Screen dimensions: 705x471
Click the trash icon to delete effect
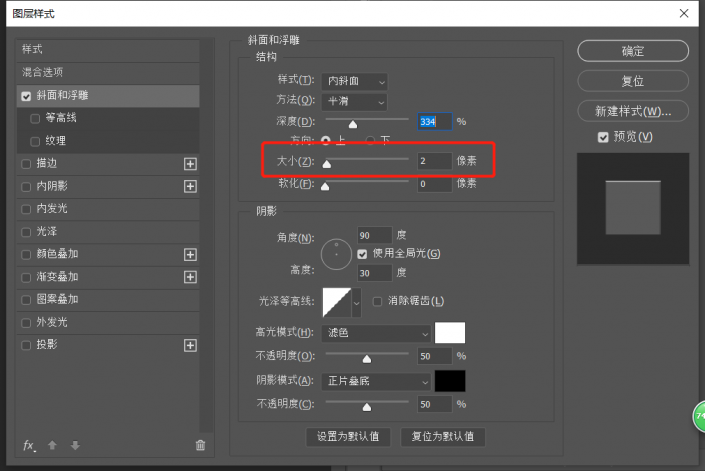coord(200,445)
